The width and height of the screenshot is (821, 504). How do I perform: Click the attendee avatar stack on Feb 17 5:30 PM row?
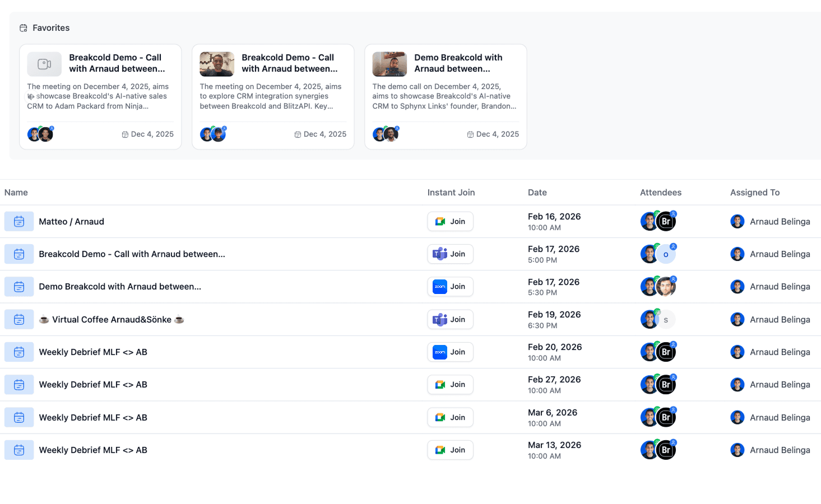[657, 286]
